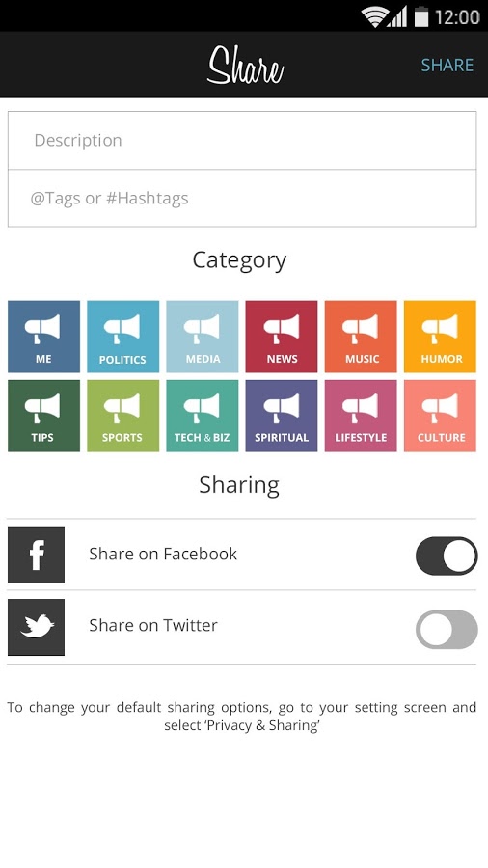The image size is (488, 868).
Task: Choose the POLITICS category megaphone tile
Action: pyautogui.click(x=122, y=337)
